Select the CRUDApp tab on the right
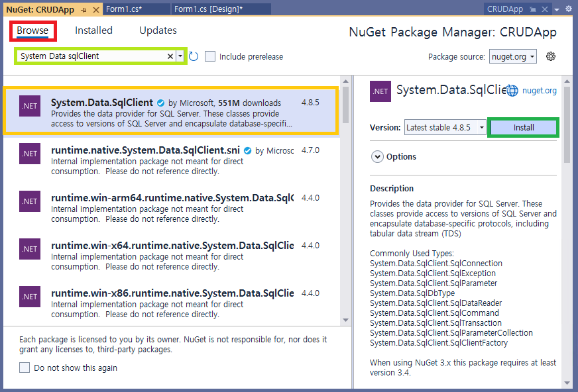Viewport: 578px width, 392px height. 504,9
